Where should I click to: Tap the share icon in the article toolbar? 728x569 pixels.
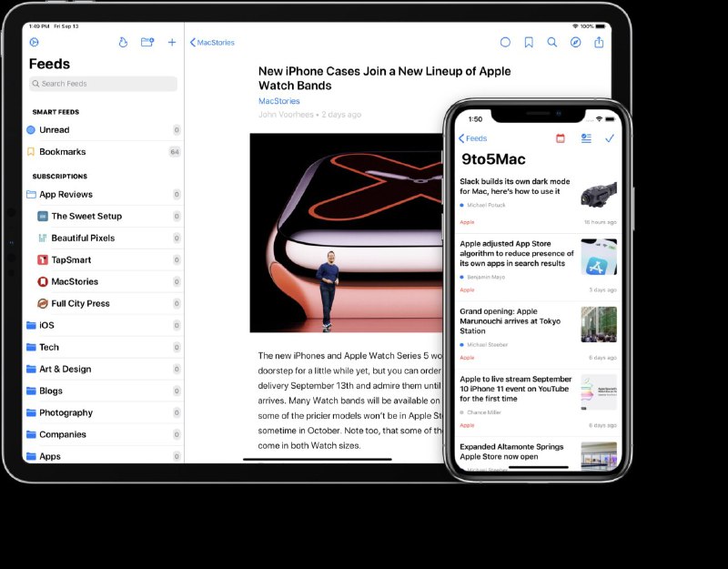tap(598, 43)
